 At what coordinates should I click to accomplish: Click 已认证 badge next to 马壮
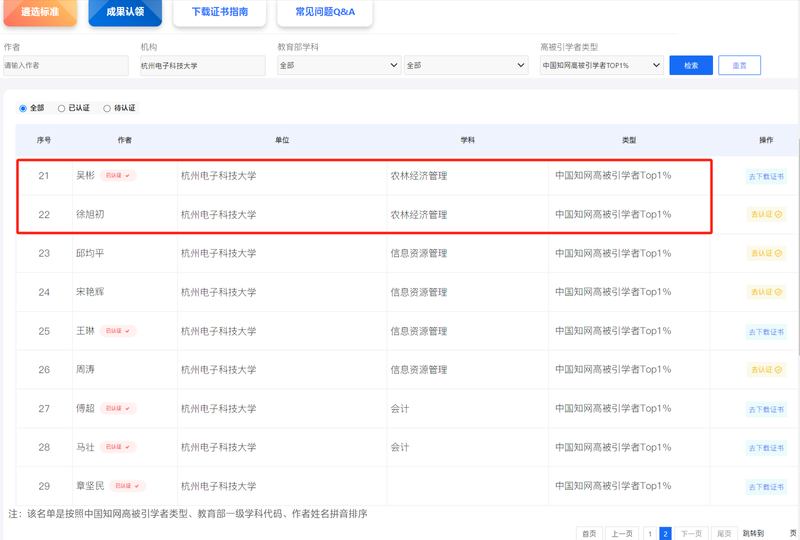click(x=118, y=447)
